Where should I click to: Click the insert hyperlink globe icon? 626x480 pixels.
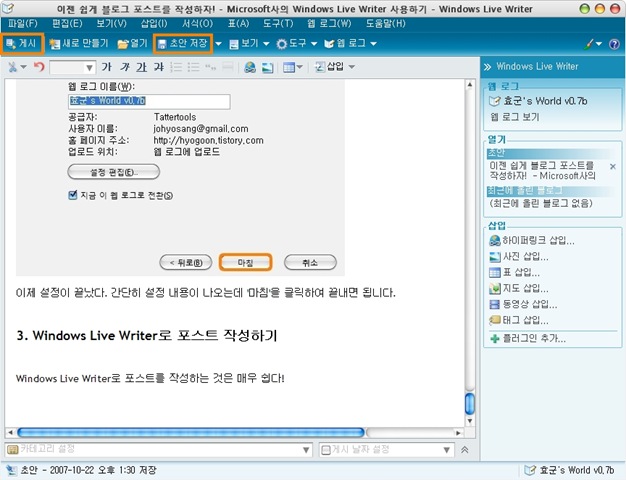click(x=250, y=67)
